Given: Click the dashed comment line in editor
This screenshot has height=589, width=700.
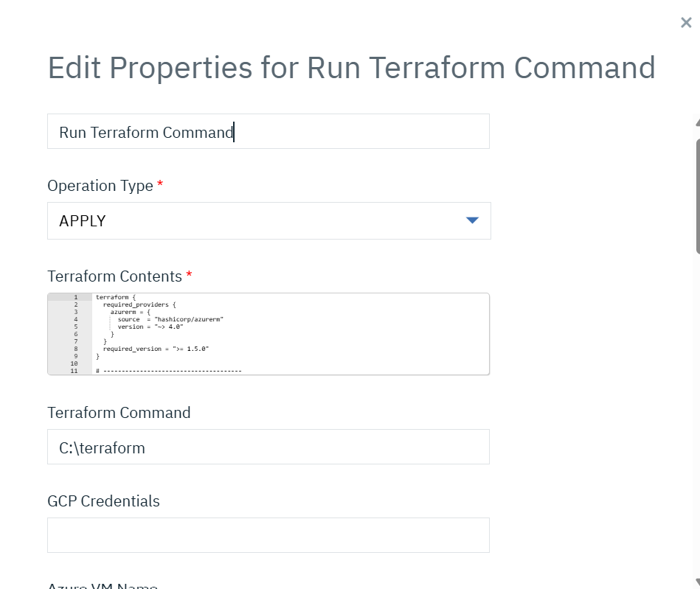Looking at the screenshot, I should pyautogui.click(x=170, y=371).
